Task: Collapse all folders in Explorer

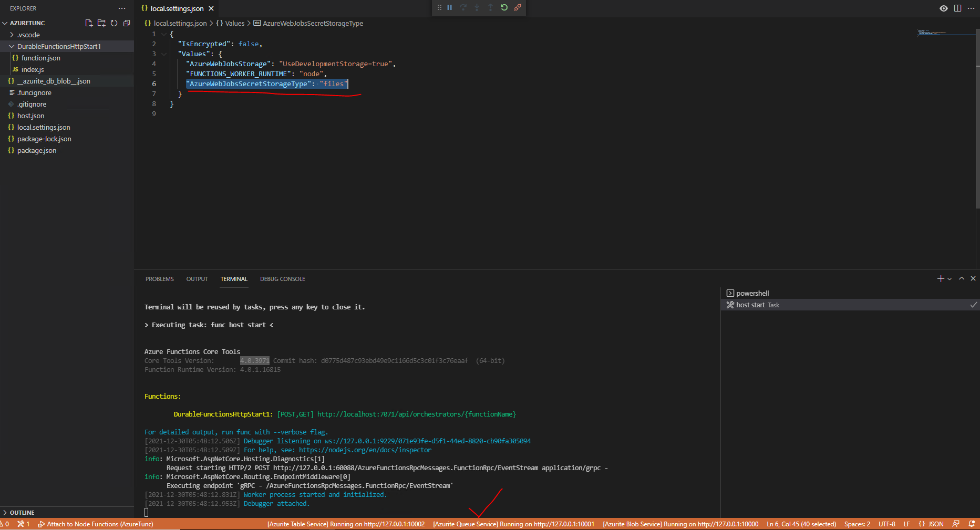Action: click(127, 23)
